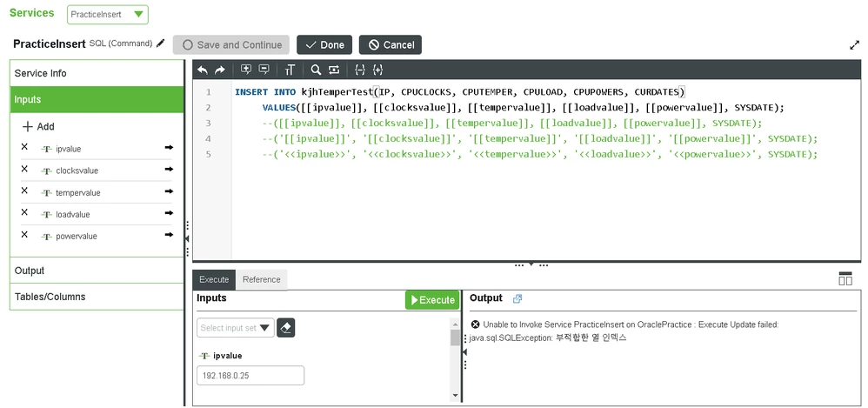This screenshot has height=408, width=868.
Task: Open the output in a pop-out window
Action: tap(517, 298)
